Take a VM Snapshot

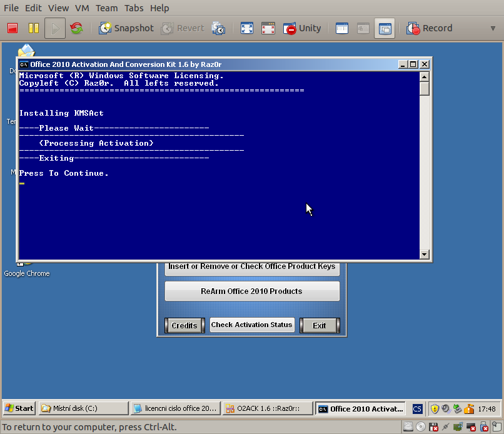(126, 28)
